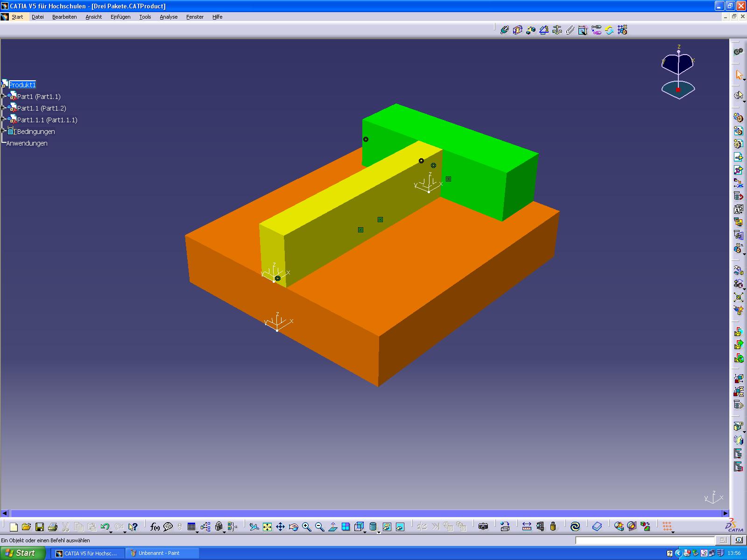Click the What's This help cursor icon
747x560 pixels.
tap(133, 527)
